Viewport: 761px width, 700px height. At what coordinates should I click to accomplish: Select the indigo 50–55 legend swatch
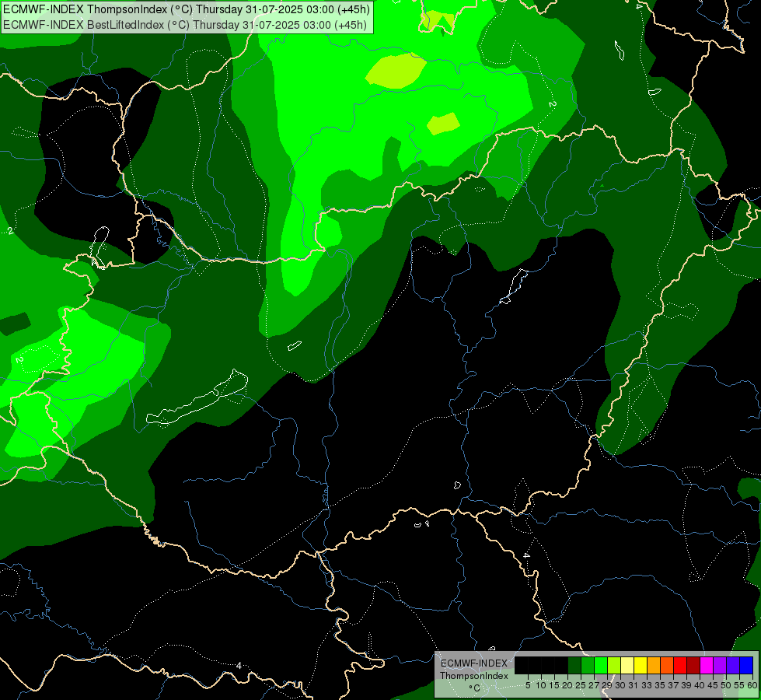[733, 665]
